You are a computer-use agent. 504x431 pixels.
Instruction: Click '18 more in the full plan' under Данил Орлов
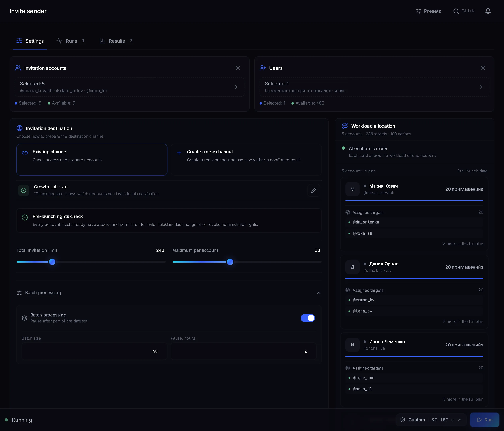click(x=462, y=321)
